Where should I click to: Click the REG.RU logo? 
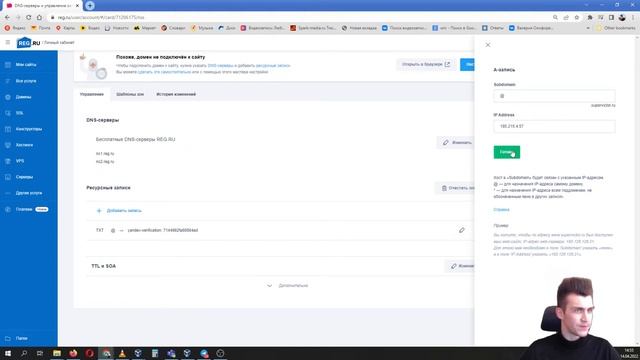point(28,42)
